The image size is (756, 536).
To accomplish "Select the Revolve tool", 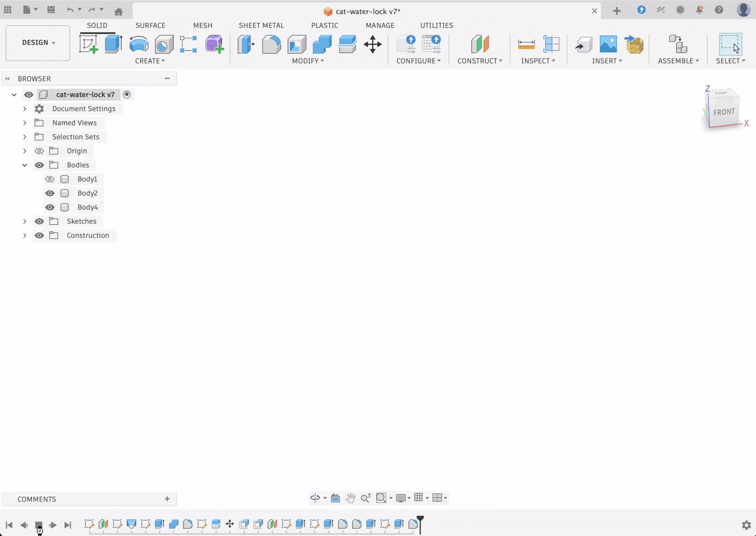I will tap(139, 44).
